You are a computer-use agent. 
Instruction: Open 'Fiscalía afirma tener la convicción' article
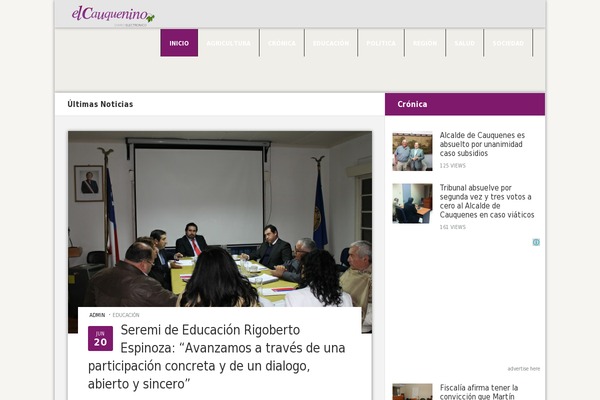[479, 392]
